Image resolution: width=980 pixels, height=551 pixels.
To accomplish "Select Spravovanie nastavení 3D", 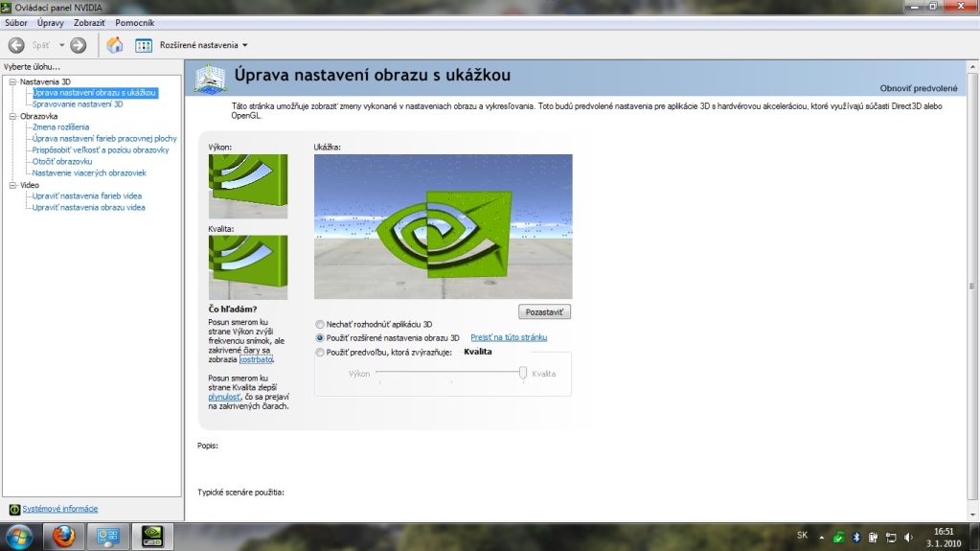I will point(78,103).
